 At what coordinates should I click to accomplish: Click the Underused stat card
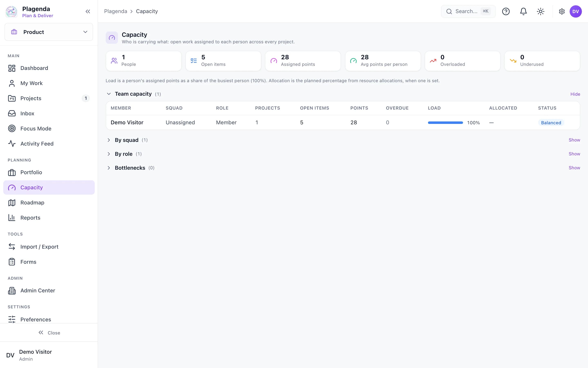pyautogui.click(x=542, y=61)
